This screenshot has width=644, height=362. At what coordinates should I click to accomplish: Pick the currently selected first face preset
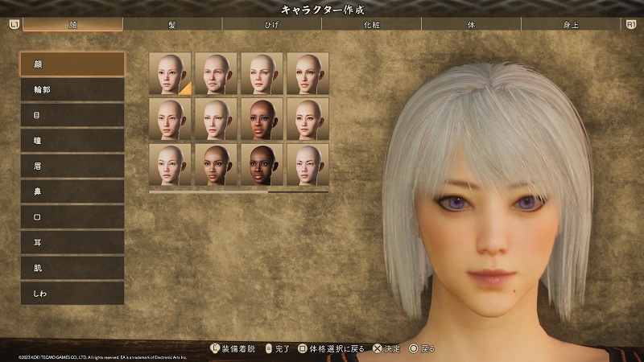[x=170, y=74]
